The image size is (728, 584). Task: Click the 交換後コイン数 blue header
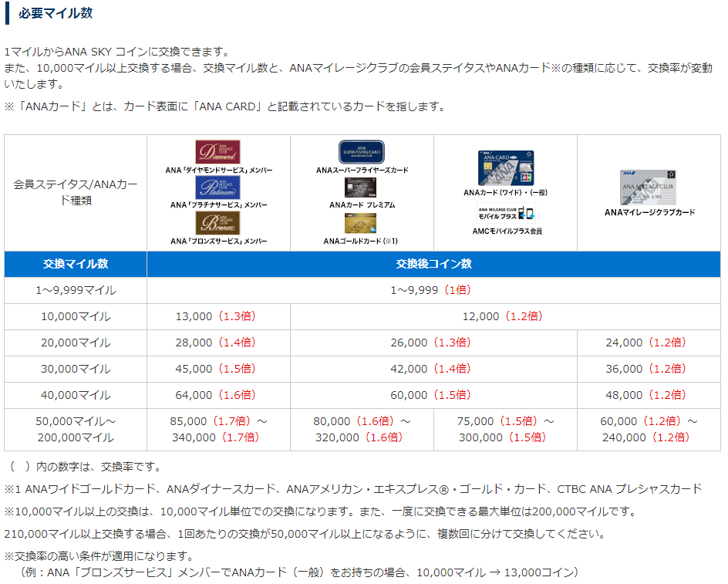pos(433,264)
